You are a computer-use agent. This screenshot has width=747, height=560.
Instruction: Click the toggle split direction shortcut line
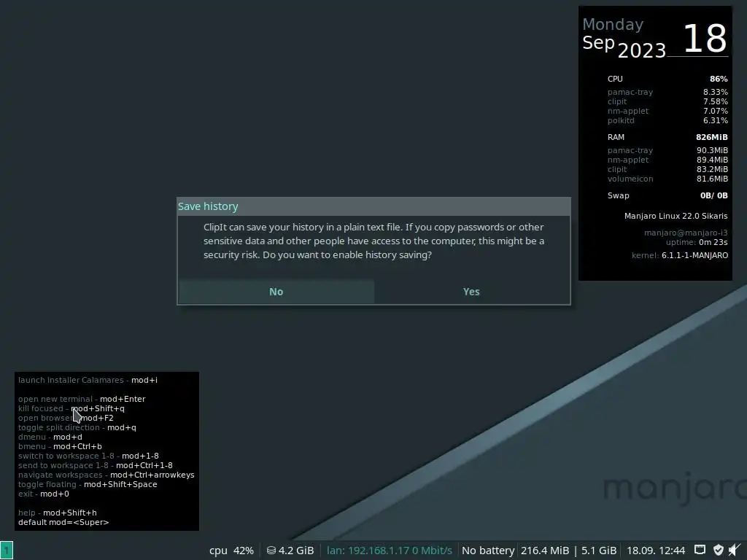pyautogui.click(x=77, y=427)
